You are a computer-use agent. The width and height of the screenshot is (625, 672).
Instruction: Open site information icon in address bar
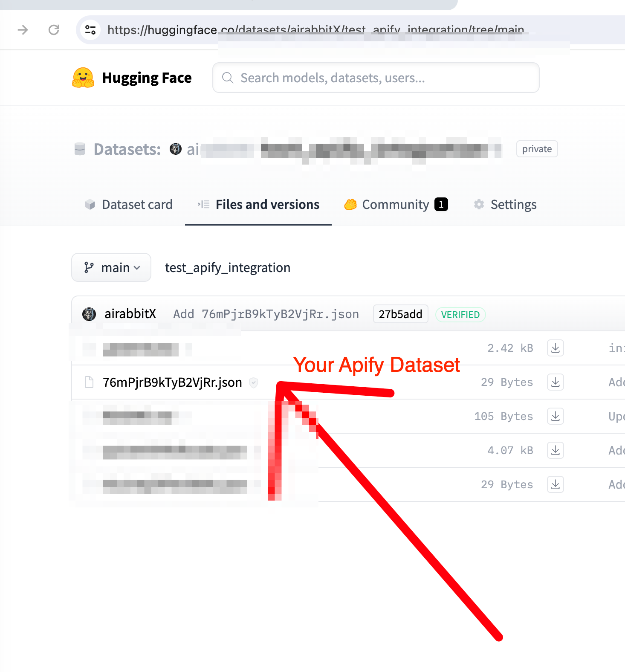90,30
